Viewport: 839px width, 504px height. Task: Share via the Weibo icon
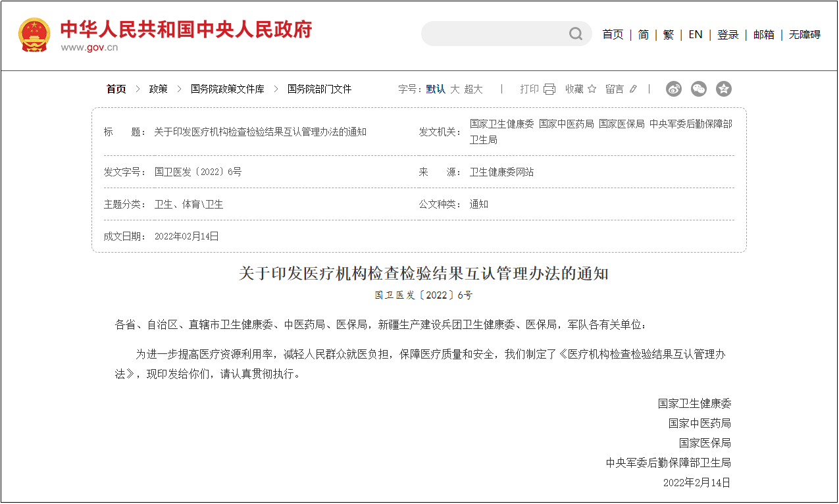pos(674,89)
